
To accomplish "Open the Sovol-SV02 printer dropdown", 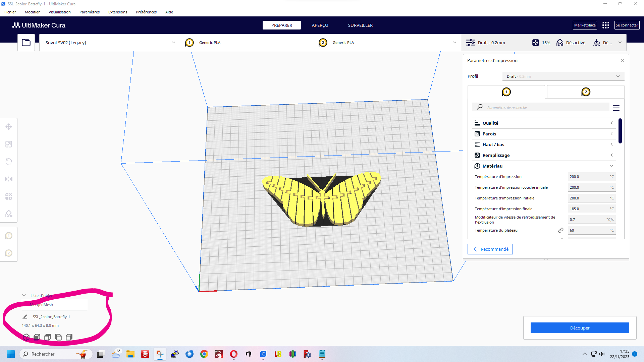I will (x=110, y=43).
